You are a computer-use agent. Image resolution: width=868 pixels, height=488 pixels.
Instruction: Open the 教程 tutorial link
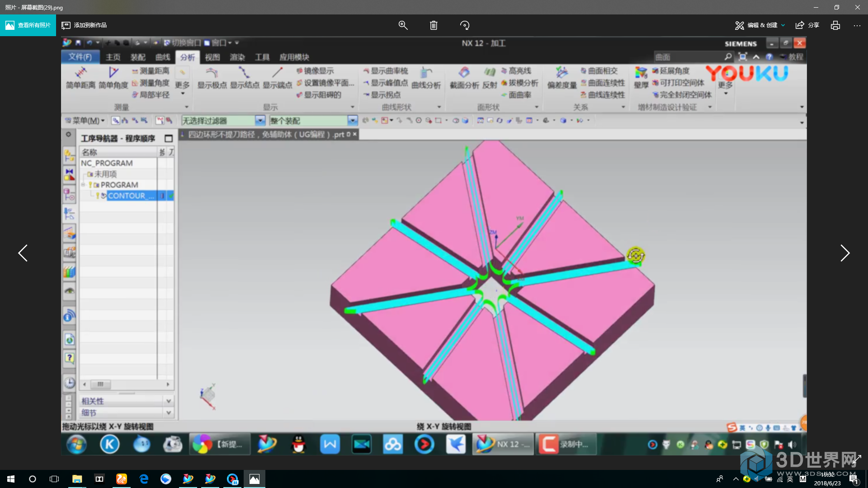point(796,57)
